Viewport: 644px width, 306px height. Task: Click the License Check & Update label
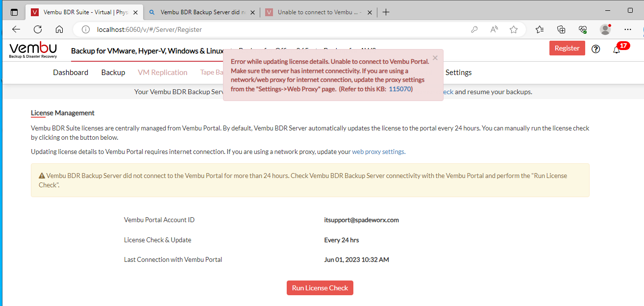tap(158, 240)
